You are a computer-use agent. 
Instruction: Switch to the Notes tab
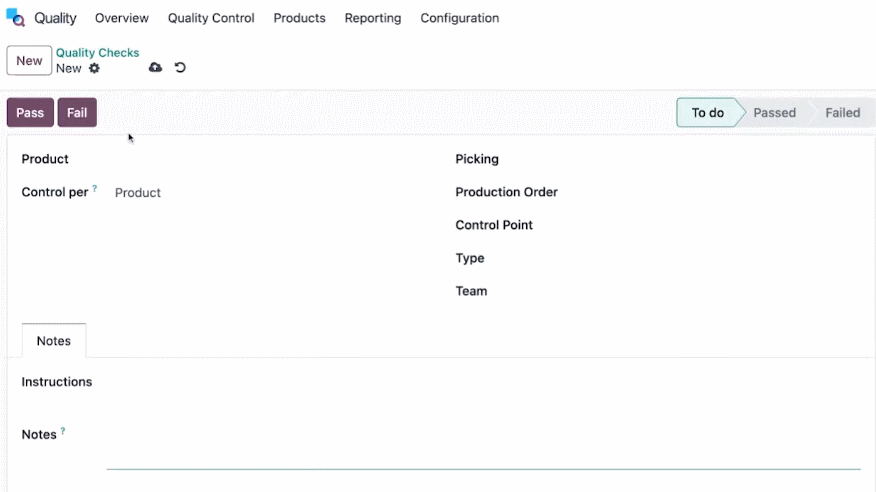pyautogui.click(x=54, y=341)
